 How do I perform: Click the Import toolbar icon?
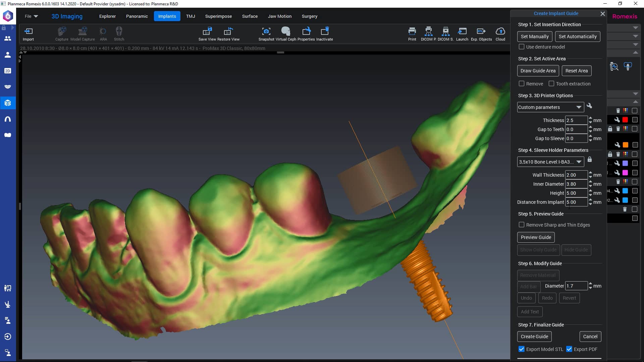pos(28,32)
